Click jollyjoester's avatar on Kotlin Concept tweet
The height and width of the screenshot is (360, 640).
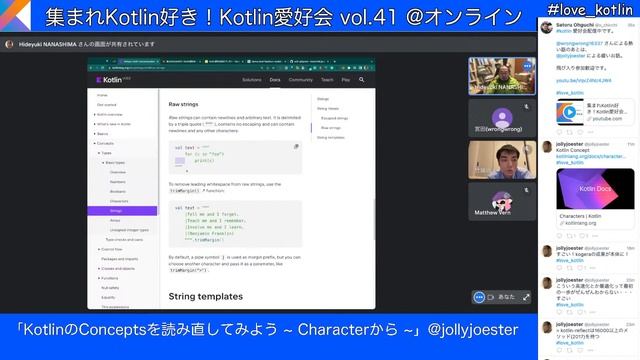click(547, 147)
